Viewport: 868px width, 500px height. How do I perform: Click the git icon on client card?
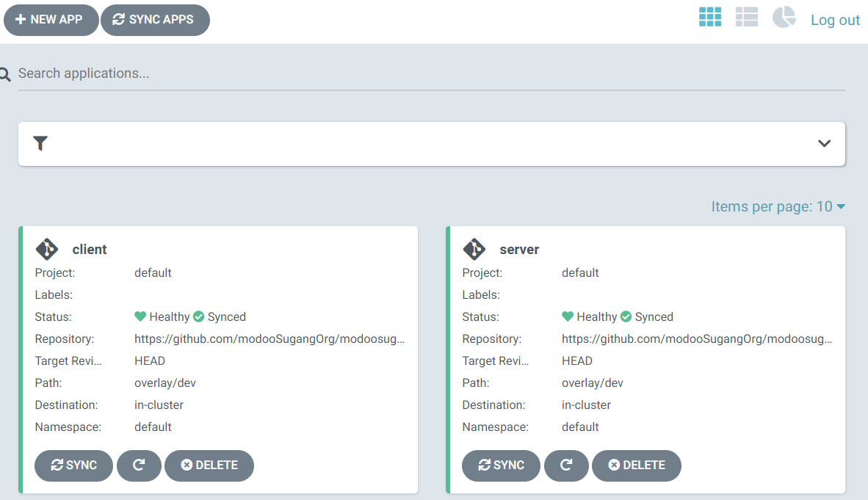click(x=46, y=249)
